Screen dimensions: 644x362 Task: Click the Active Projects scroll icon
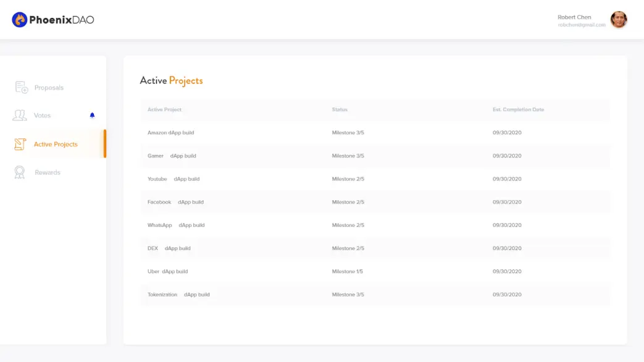(20, 144)
